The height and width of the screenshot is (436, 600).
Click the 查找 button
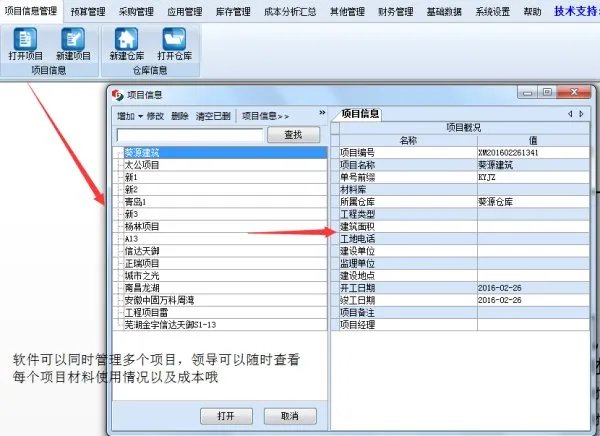click(x=293, y=135)
